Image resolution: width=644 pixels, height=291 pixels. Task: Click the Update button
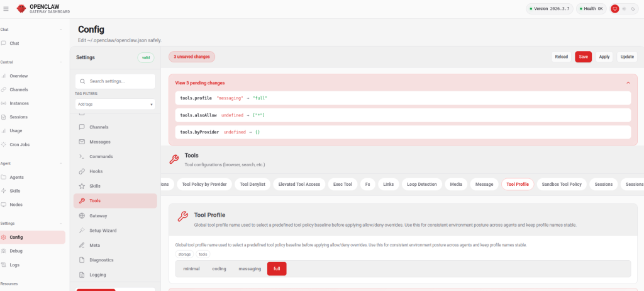point(627,57)
